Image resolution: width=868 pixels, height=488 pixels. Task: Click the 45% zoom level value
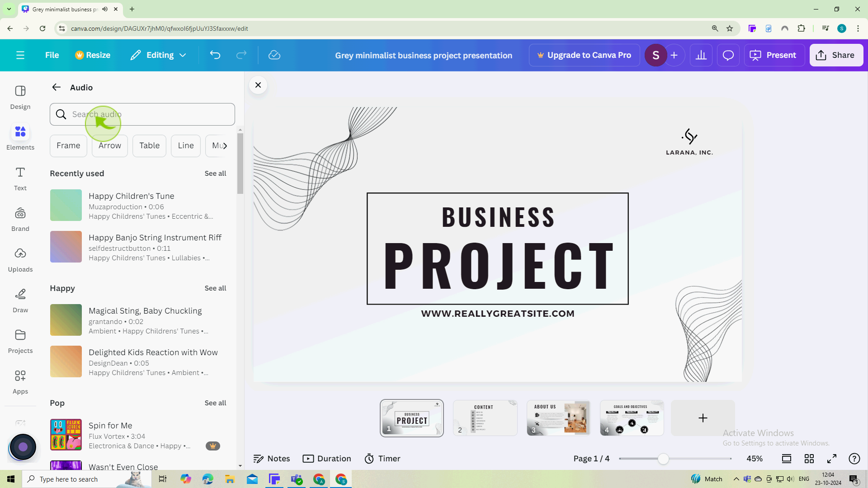click(755, 459)
